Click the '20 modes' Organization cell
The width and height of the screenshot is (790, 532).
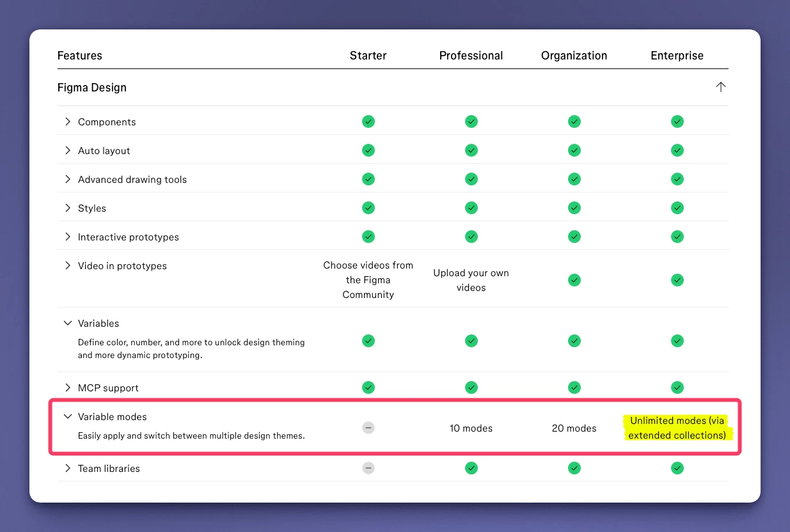574,428
